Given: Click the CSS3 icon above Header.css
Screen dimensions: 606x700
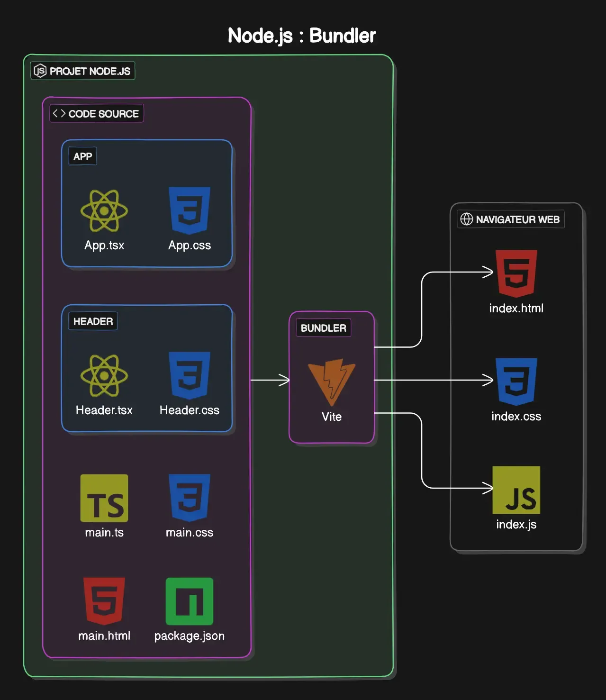Looking at the screenshot, I should 190,376.
